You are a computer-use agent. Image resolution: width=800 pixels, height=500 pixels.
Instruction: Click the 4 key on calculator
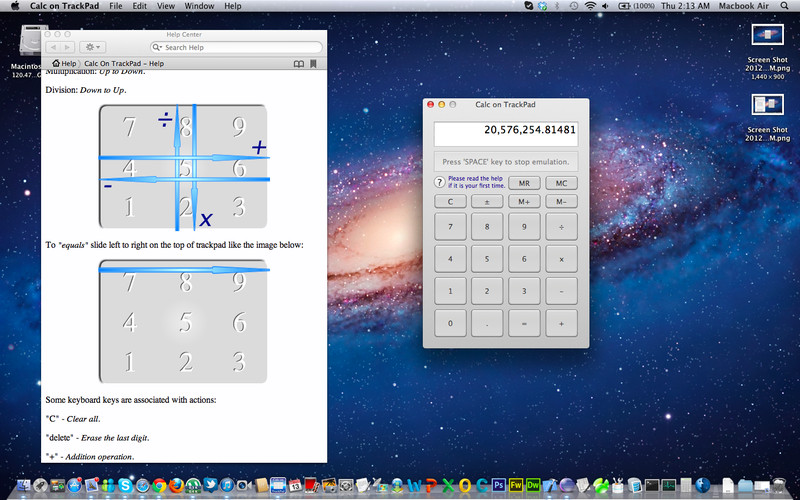(x=450, y=259)
